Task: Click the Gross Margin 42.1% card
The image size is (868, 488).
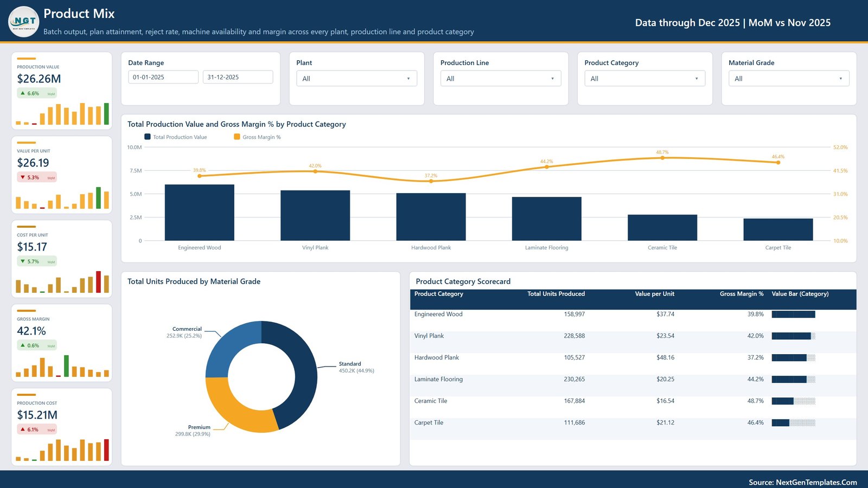Action: click(x=62, y=343)
